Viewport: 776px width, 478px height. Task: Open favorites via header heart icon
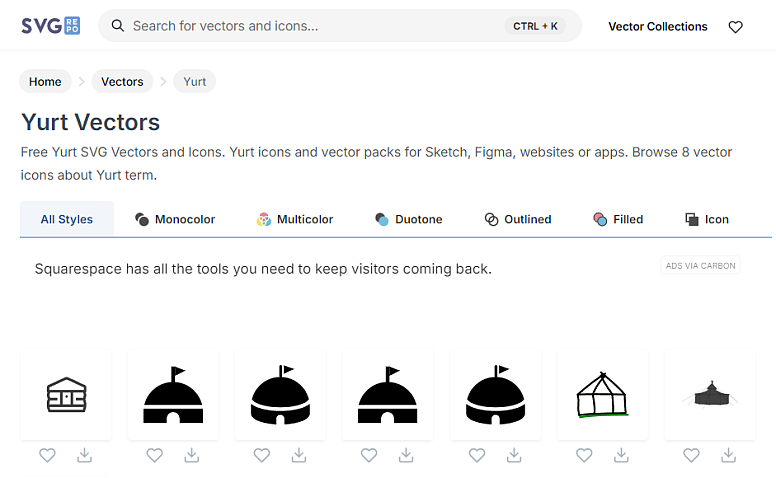point(735,27)
